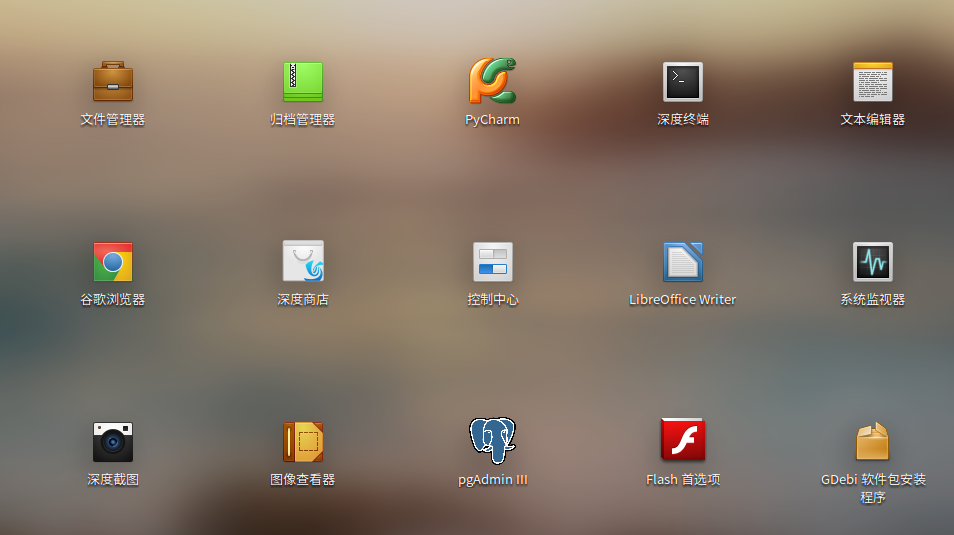Launch 深度终端 terminal icon
954x535 pixels.
point(683,82)
